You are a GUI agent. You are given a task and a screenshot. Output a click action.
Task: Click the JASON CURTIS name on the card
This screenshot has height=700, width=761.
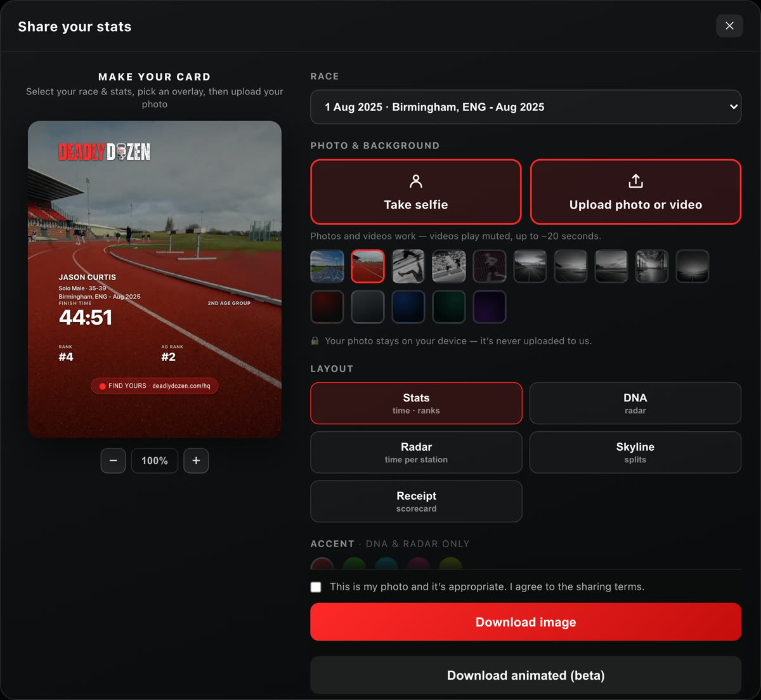(x=88, y=277)
